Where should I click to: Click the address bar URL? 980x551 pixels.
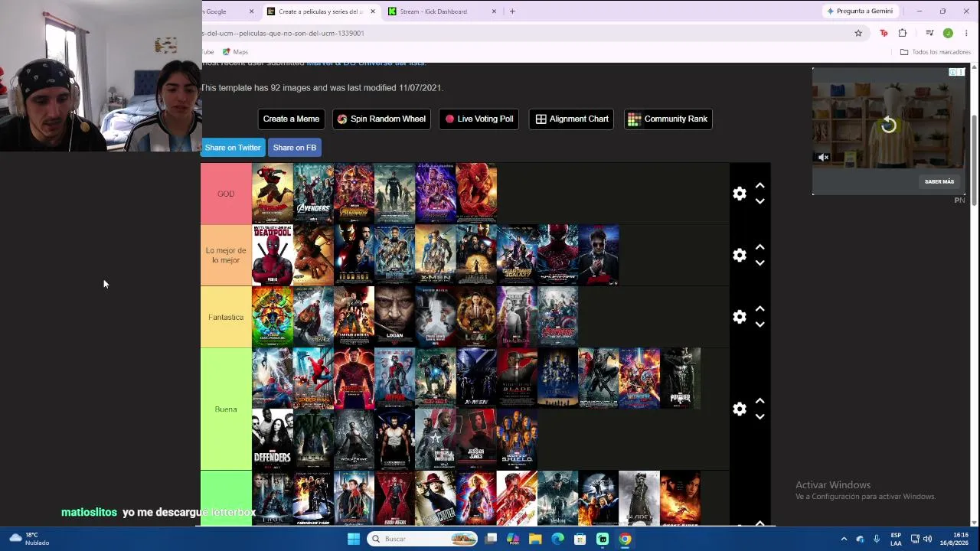tap(283, 33)
